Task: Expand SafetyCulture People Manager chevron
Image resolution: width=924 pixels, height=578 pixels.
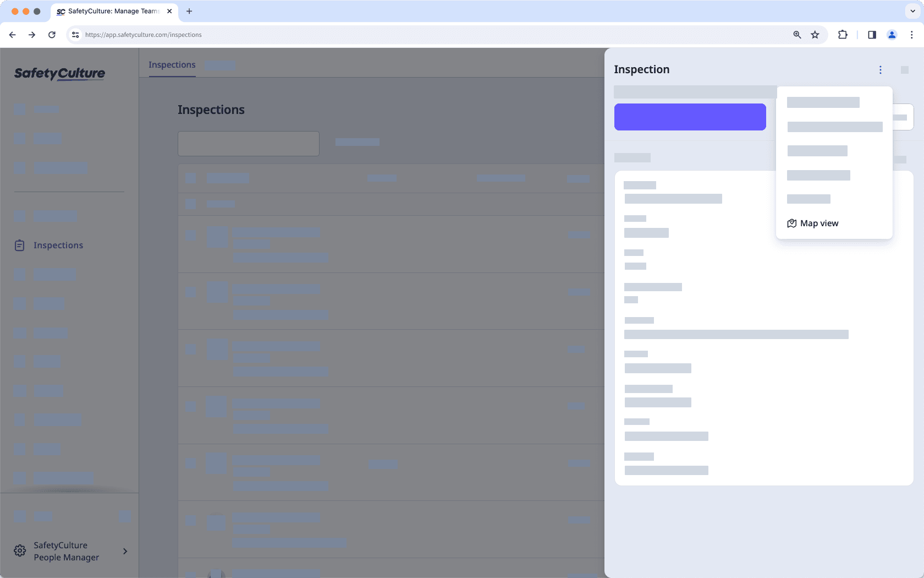Action: [125, 551]
